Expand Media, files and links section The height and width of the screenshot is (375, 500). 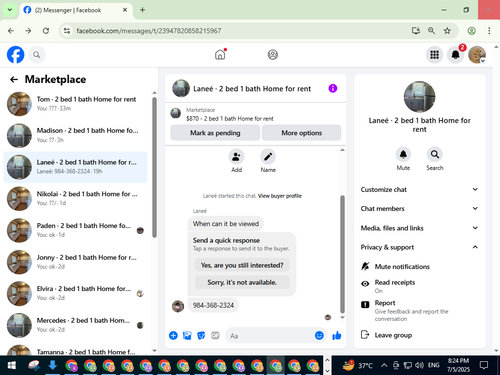click(419, 228)
